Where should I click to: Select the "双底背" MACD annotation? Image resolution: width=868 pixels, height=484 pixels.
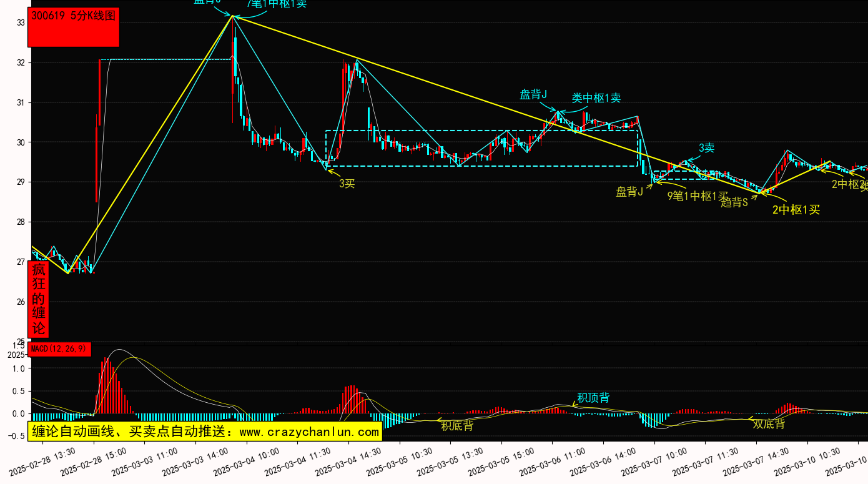tap(769, 425)
